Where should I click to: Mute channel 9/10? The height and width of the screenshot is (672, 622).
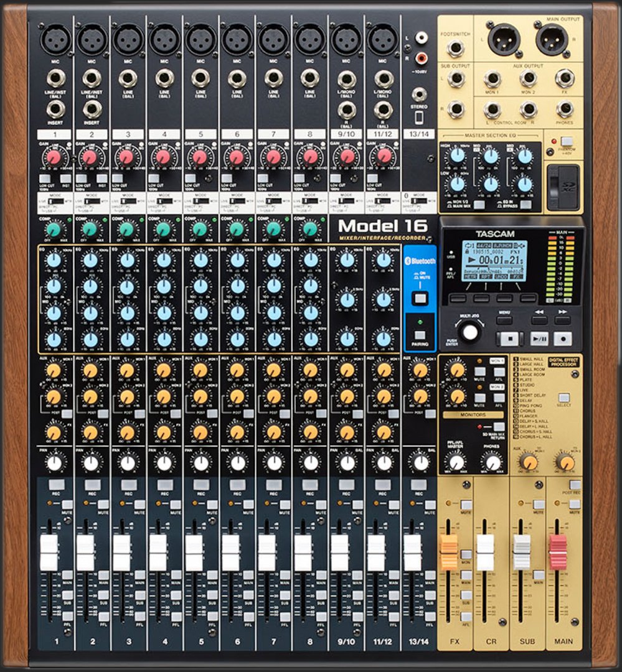tap(357, 504)
